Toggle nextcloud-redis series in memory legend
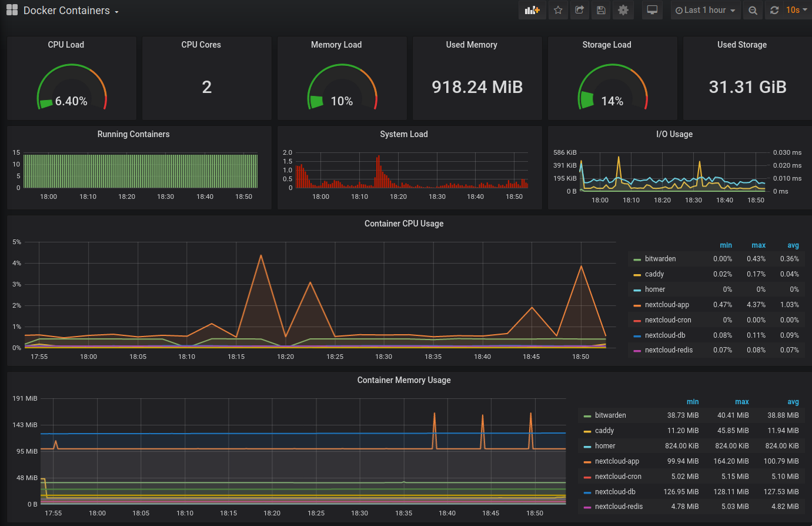 [619, 507]
